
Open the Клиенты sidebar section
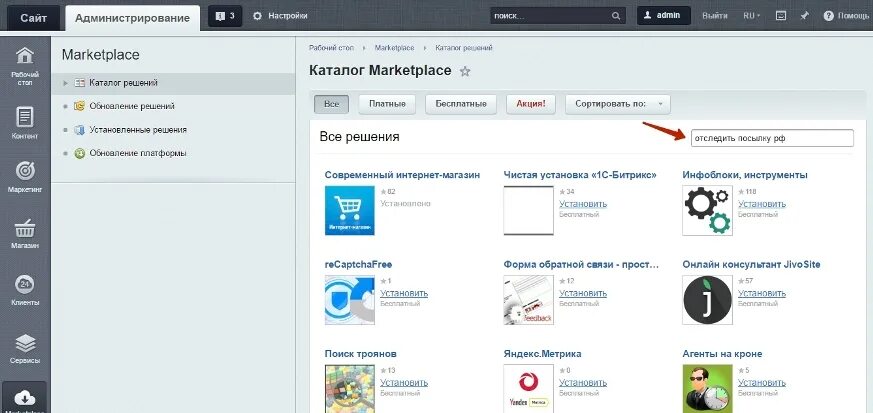tap(25, 290)
